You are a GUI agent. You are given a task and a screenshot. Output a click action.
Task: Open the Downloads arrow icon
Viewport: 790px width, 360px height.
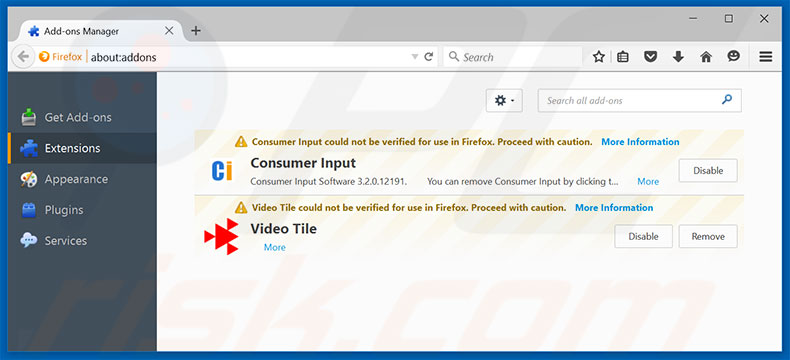678,57
